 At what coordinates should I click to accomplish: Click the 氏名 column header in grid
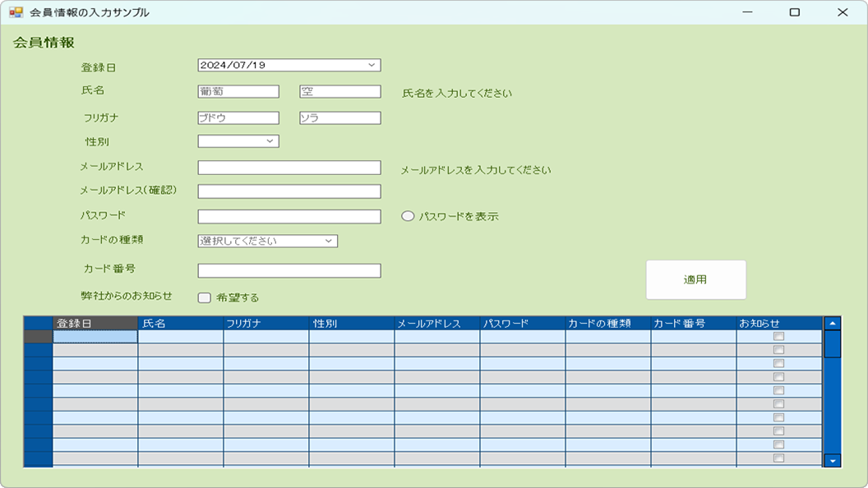tap(181, 323)
